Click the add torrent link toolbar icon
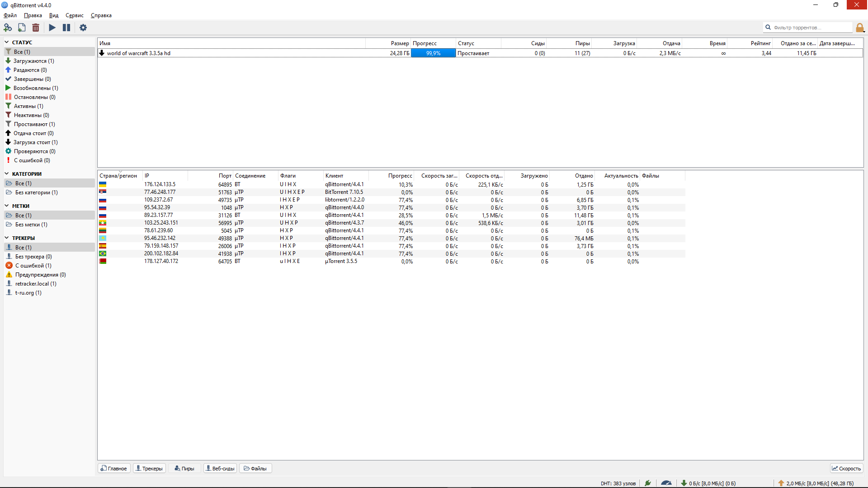Image resolution: width=868 pixels, height=488 pixels. click(x=8, y=28)
